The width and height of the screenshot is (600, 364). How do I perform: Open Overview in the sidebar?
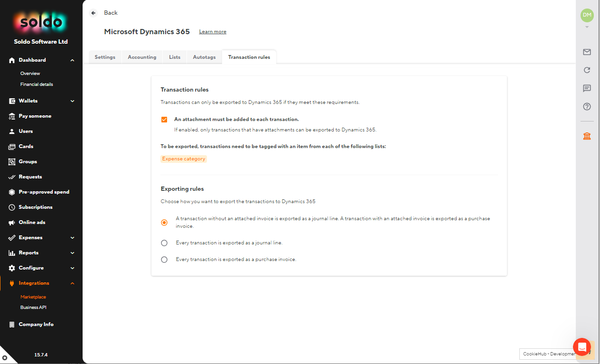pos(30,74)
